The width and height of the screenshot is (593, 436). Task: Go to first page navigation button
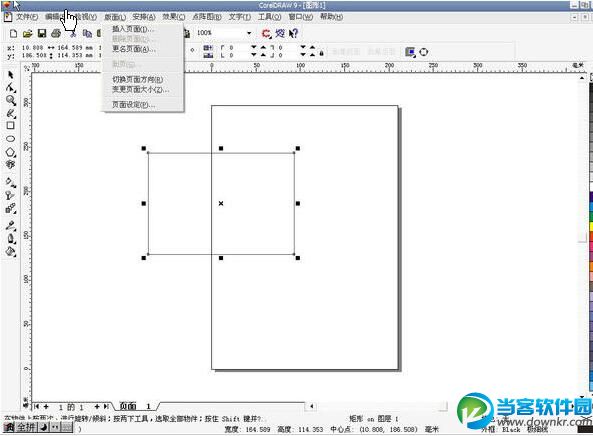tap(37, 407)
